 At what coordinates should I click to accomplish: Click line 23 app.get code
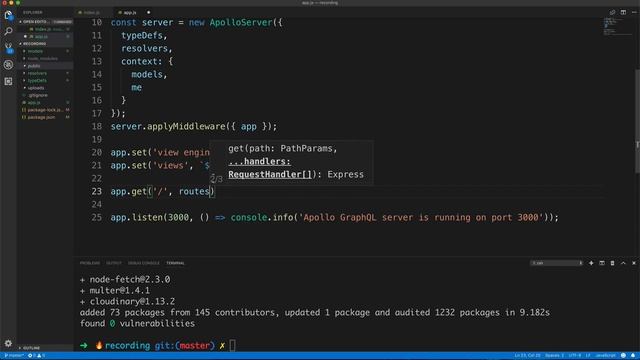[x=162, y=191]
